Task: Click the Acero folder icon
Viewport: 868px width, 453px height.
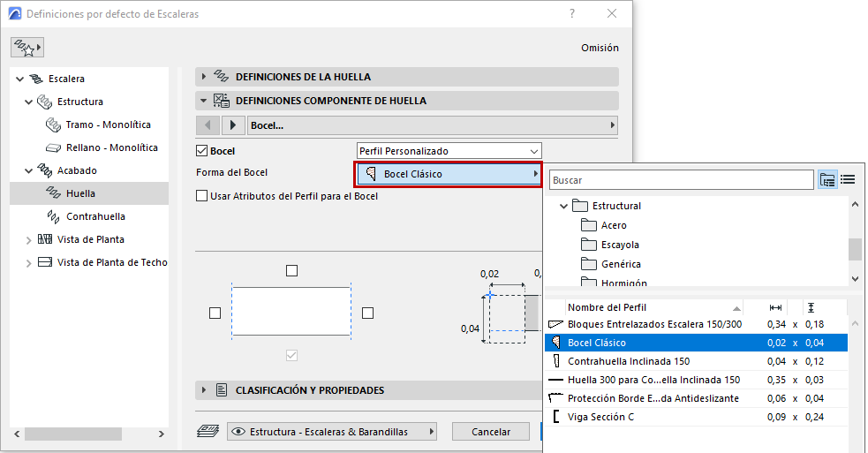Action: coord(589,225)
